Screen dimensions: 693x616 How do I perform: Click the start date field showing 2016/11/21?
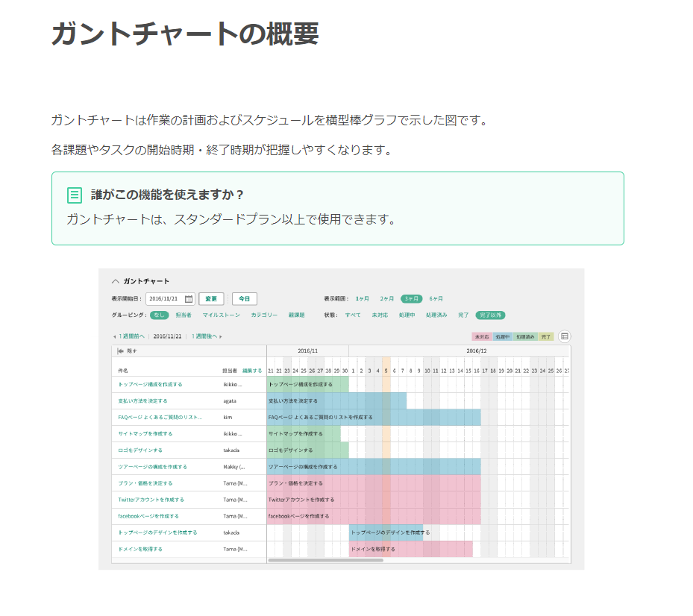(x=164, y=299)
